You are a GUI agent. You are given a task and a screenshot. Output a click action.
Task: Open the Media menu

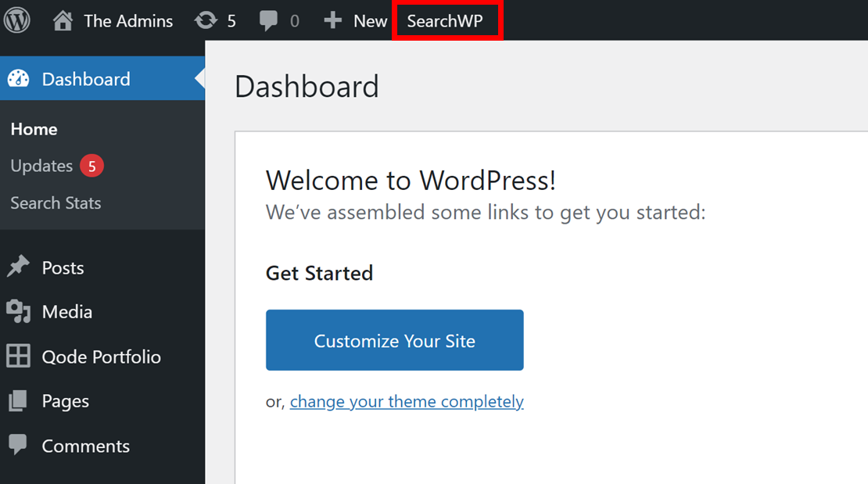[x=67, y=312]
